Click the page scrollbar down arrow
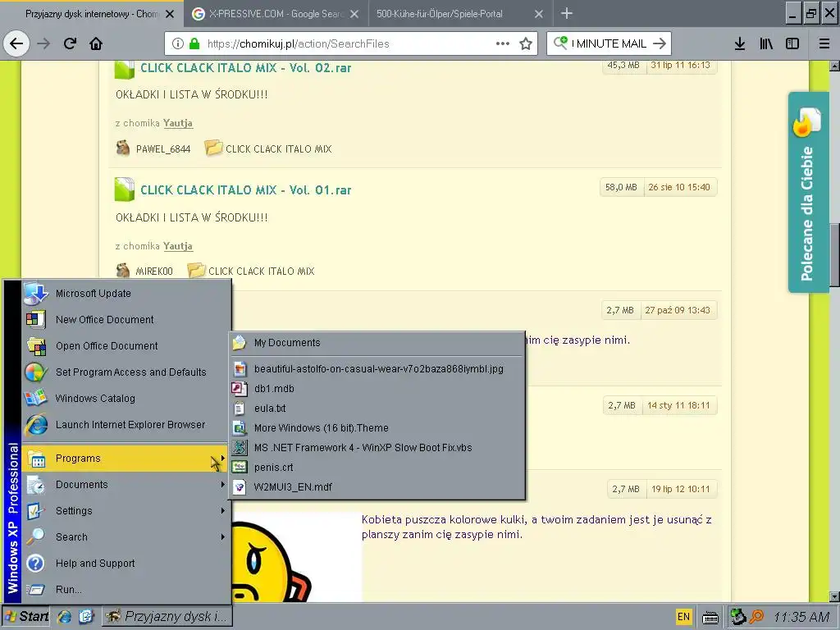Viewport: 840px width, 630px height. coord(834,596)
